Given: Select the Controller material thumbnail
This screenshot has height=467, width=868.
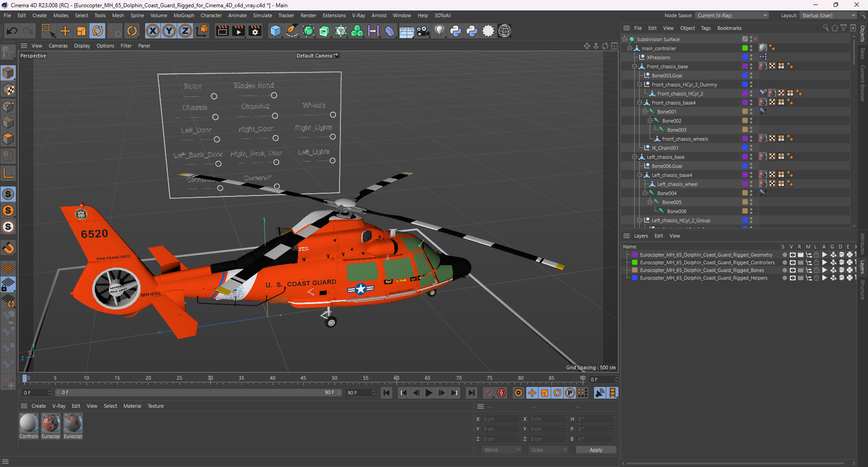Looking at the screenshot, I should (x=28, y=423).
